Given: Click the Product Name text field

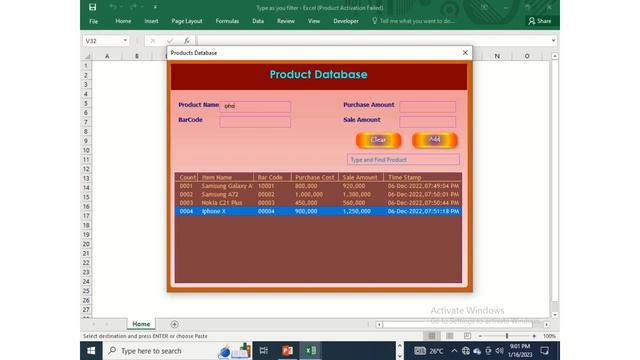Looking at the screenshot, I should (x=255, y=107).
